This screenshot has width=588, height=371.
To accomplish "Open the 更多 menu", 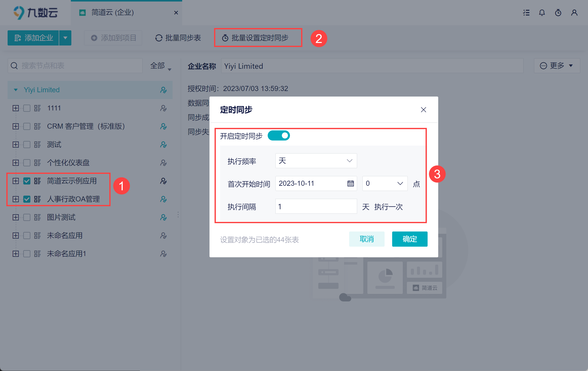I will pos(557,66).
